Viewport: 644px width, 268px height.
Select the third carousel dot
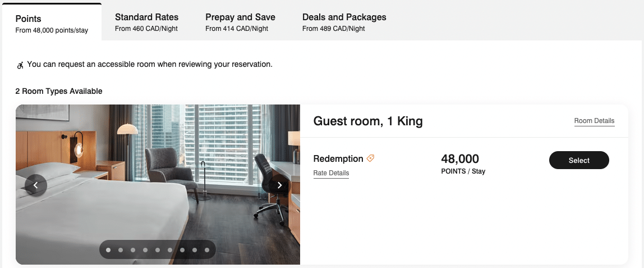click(x=132, y=250)
